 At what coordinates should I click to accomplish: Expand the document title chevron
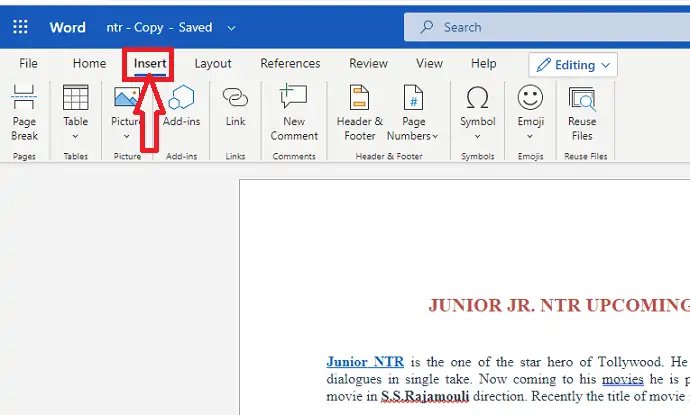[x=231, y=28]
